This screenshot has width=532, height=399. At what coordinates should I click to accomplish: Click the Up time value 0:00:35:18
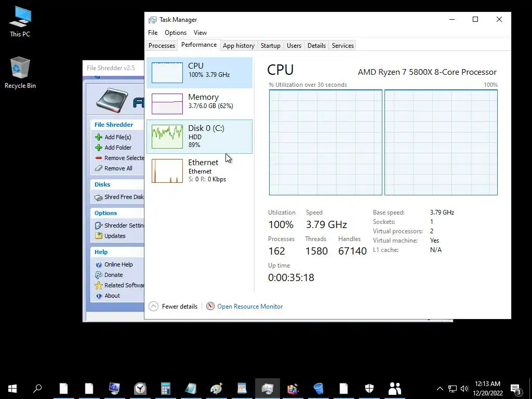[291, 277]
